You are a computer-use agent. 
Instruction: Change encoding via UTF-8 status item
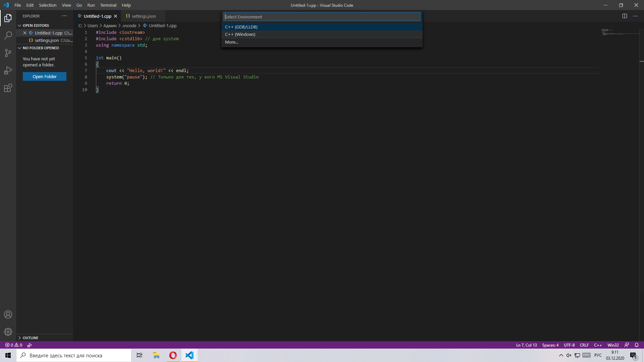pyautogui.click(x=569, y=345)
